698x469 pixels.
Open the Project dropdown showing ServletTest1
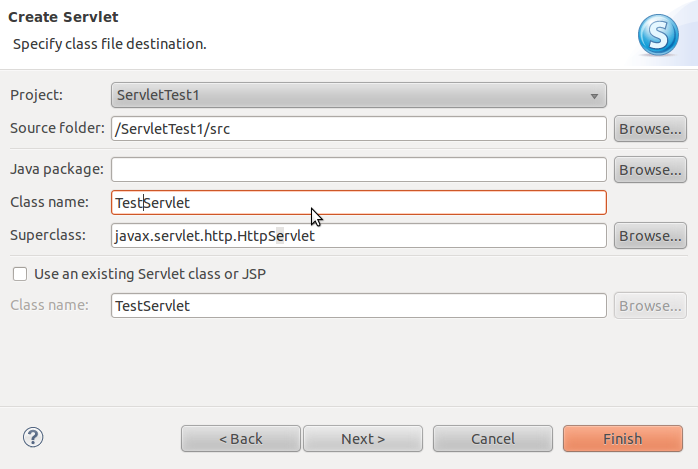[359, 96]
